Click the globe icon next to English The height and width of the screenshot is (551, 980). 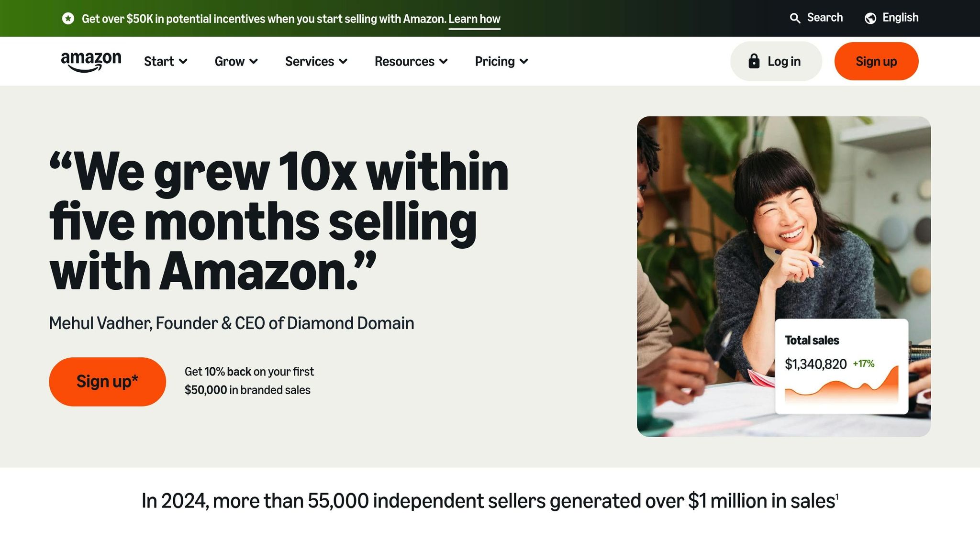pyautogui.click(x=870, y=18)
